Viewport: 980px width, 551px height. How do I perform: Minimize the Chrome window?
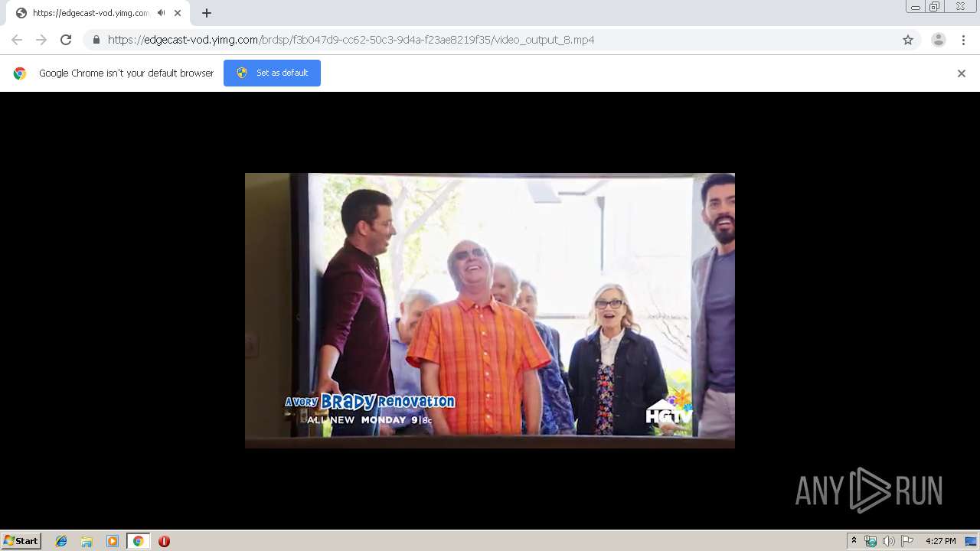pyautogui.click(x=915, y=7)
